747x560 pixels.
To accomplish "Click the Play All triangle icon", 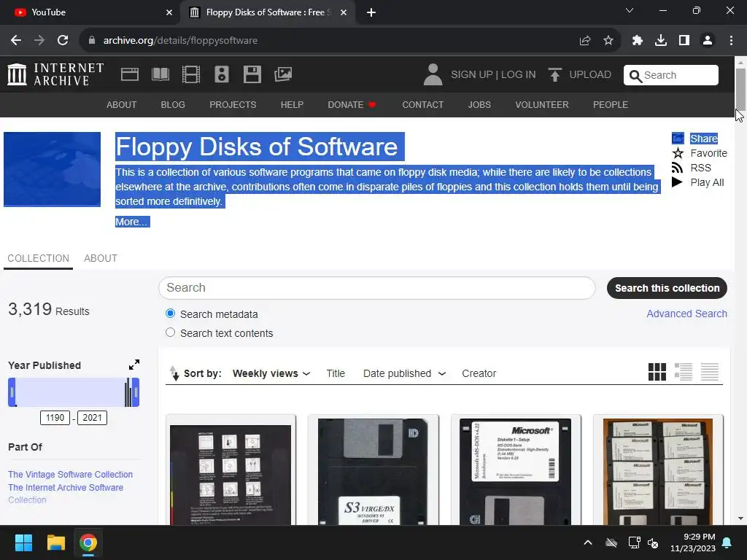I will (x=677, y=182).
